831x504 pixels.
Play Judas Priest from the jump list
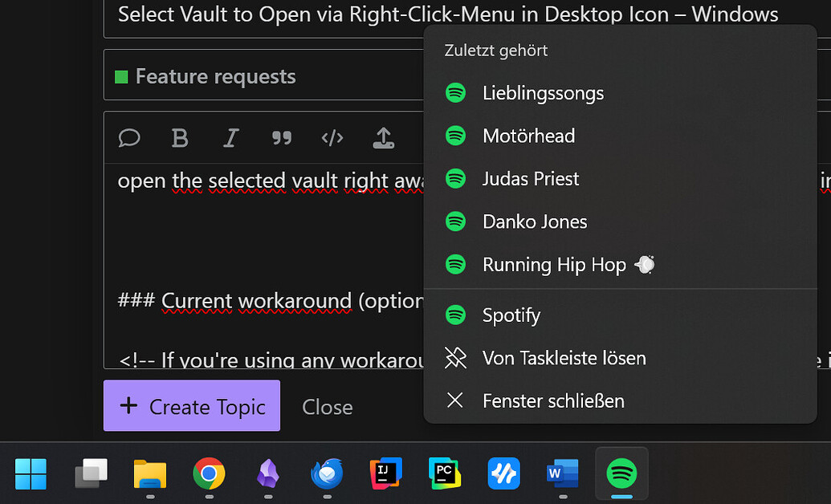click(x=530, y=178)
